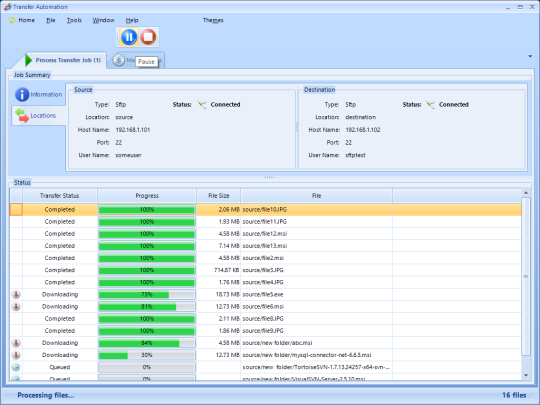The width and height of the screenshot is (540, 405).
Task: Click the 84% progress bar of abc.msi
Action: [147, 343]
